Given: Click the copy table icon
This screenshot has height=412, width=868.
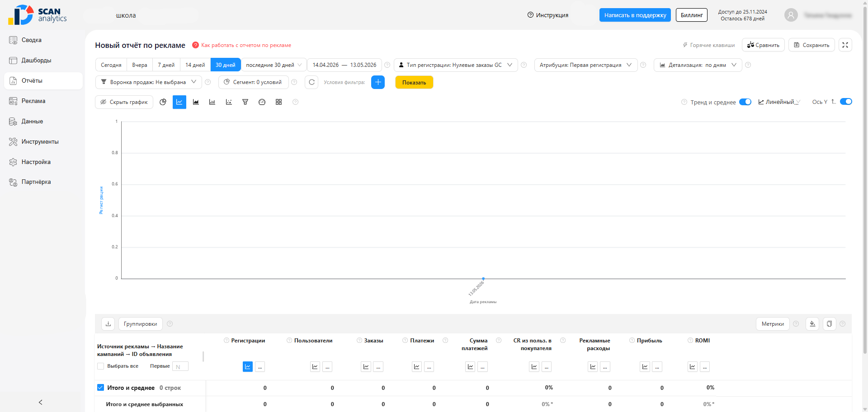Looking at the screenshot, I should coord(829,324).
